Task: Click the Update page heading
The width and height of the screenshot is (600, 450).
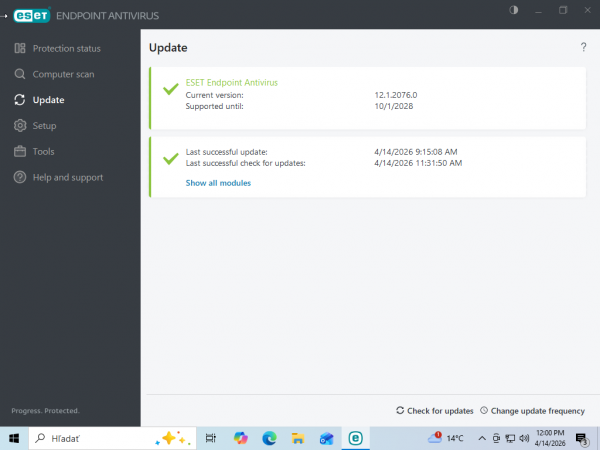Action: tap(168, 48)
